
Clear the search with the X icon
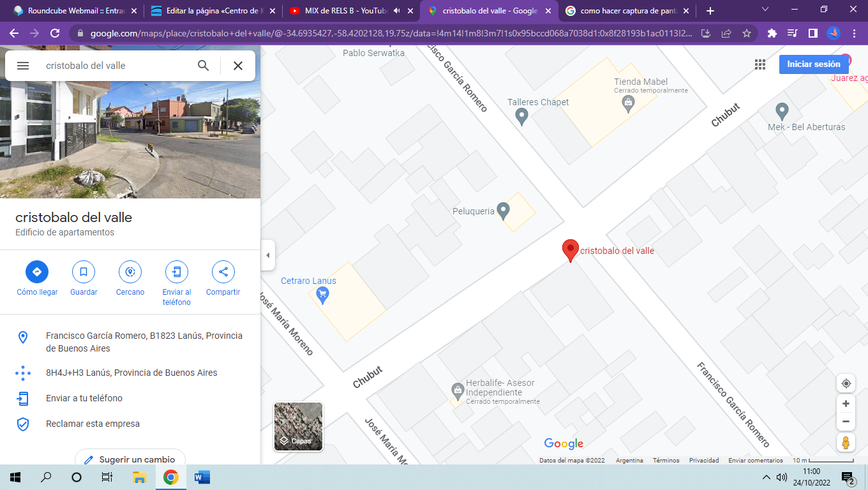pyautogui.click(x=238, y=65)
